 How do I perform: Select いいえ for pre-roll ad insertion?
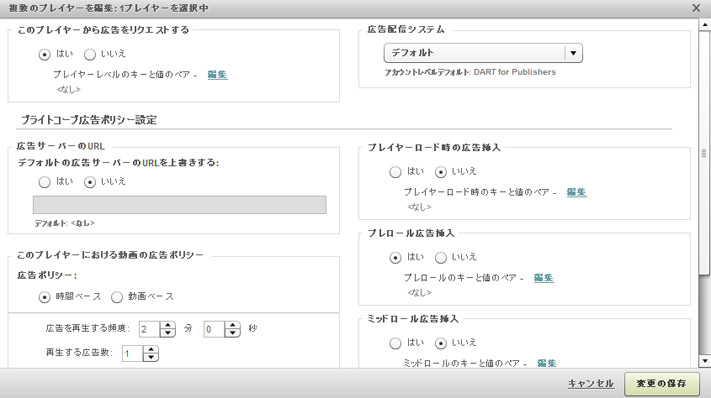441,258
